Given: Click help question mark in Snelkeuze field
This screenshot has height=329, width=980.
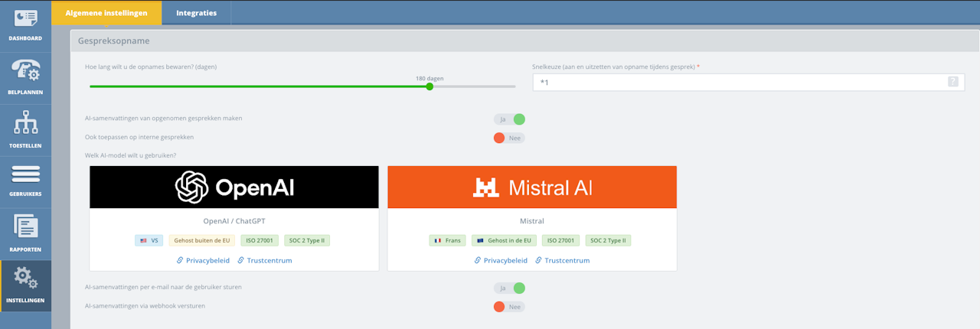Looking at the screenshot, I should pos(953,82).
